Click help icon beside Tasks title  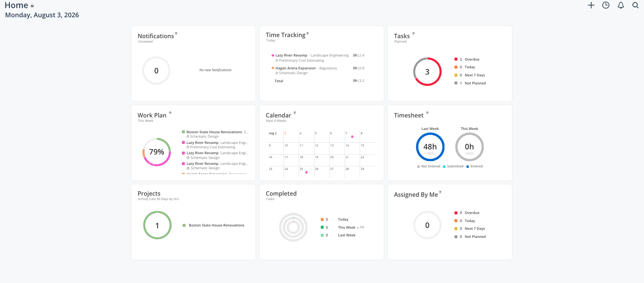click(413, 33)
